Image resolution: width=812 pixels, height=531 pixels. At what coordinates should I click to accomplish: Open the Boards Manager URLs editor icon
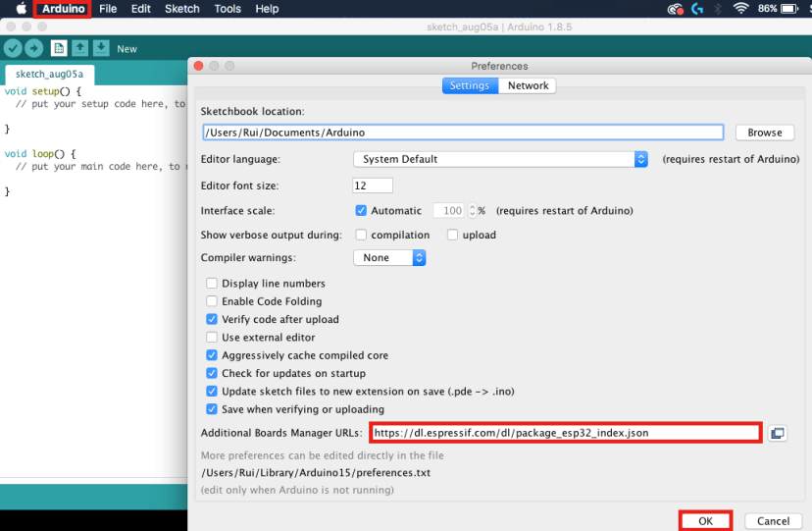pyautogui.click(x=778, y=433)
